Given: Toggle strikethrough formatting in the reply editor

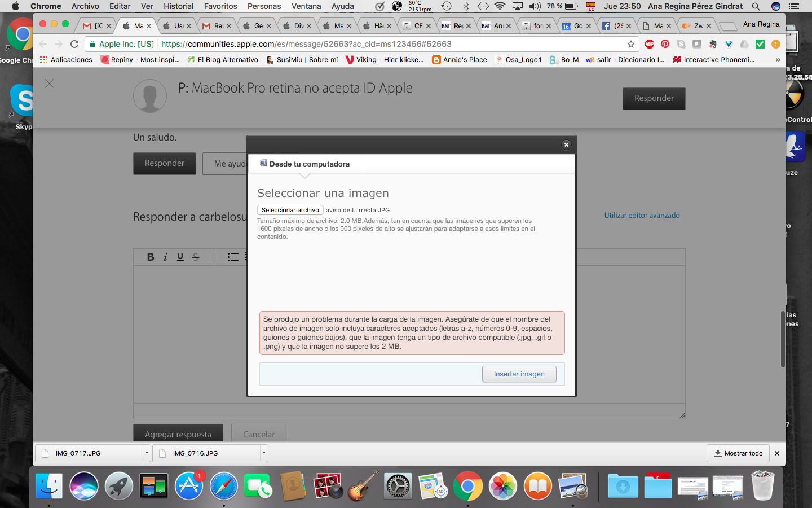Looking at the screenshot, I should pyautogui.click(x=196, y=257).
